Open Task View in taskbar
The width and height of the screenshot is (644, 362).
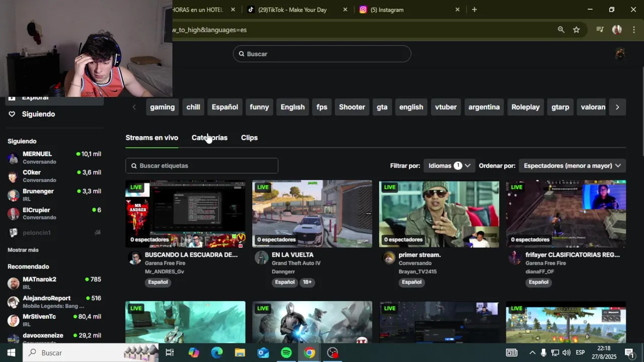[x=170, y=352]
